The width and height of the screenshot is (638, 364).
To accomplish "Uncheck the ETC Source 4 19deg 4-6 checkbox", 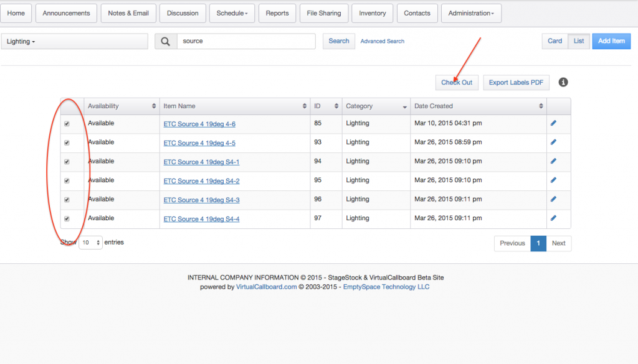I will 67,123.
